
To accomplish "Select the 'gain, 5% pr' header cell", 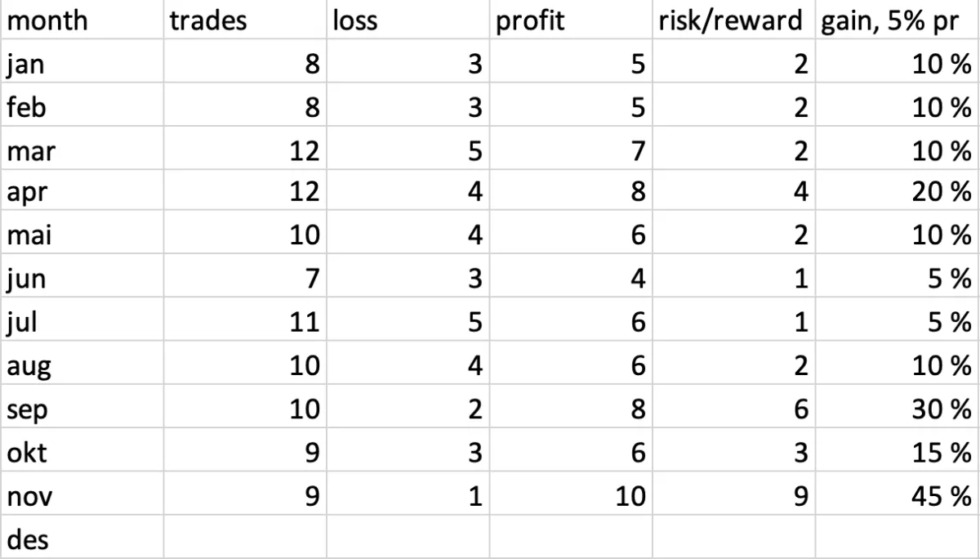I will point(897,20).
